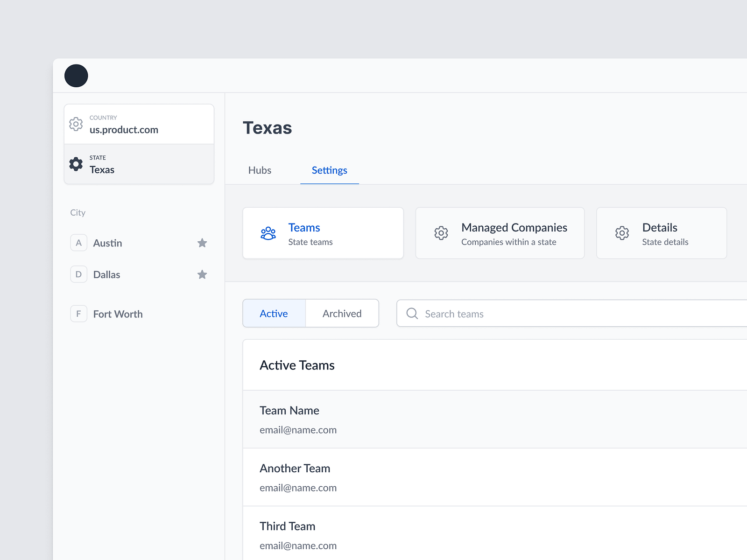Open the Settings tab
747x560 pixels.
329,170
